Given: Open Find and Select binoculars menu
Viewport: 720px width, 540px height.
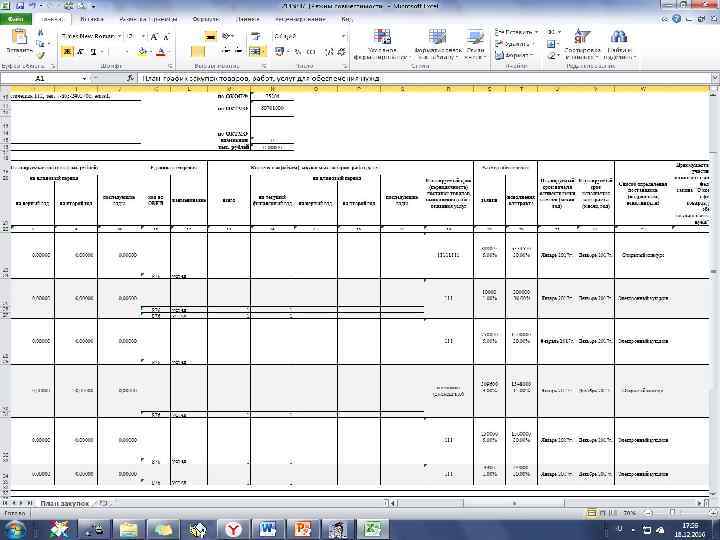Looking at the screenshot, I should click(x=619, y=44).
